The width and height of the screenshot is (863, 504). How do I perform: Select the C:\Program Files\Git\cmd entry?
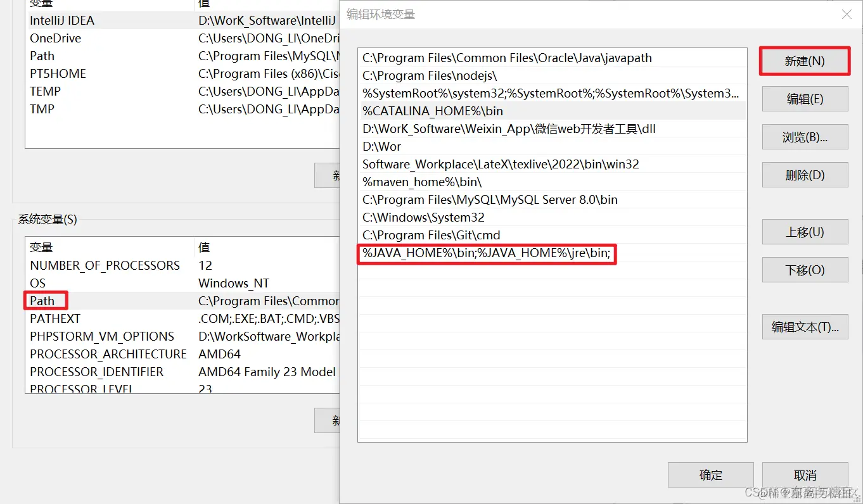553,235
